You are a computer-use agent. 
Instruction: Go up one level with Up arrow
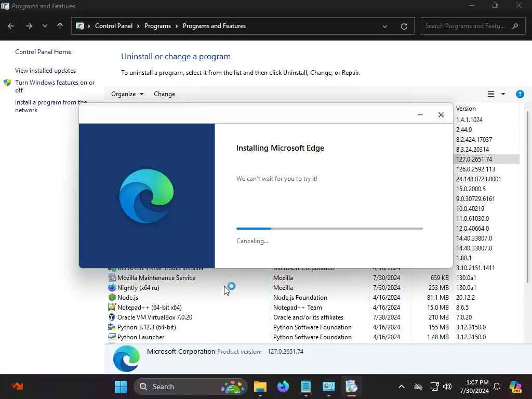tap(60, 26)
